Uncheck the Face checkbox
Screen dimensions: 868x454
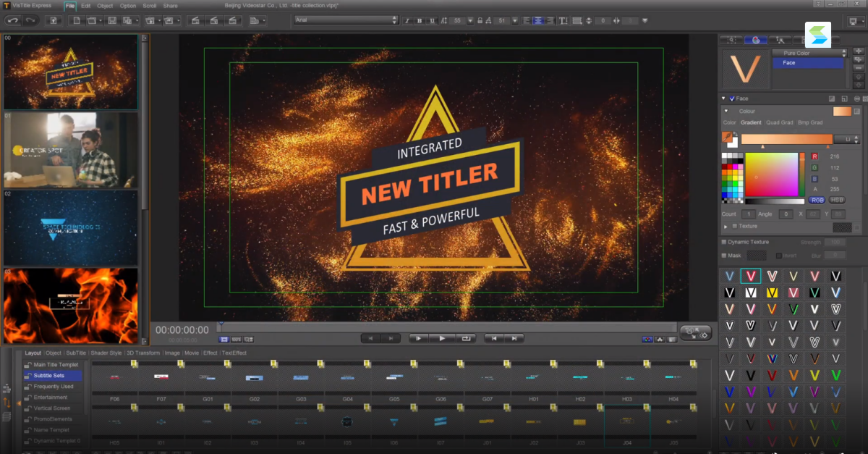[732, 98]
